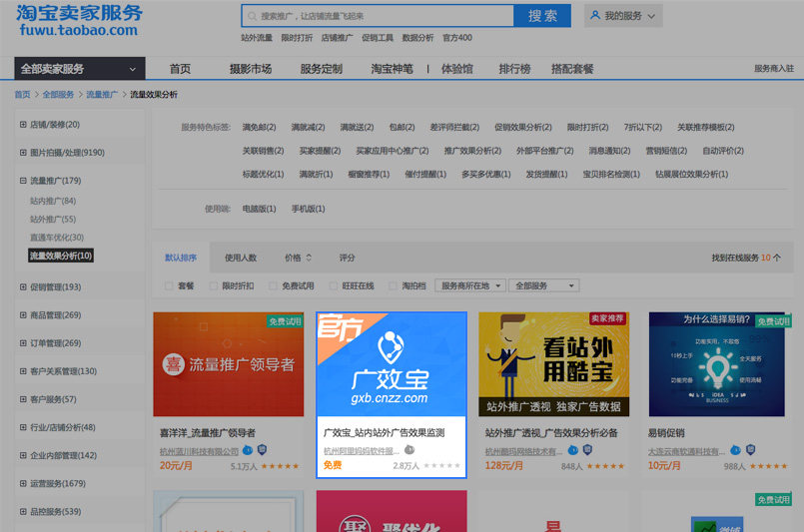Viewport: 804px width, 532px height.
Task: Sort by 使用人数
Action: 241,258
